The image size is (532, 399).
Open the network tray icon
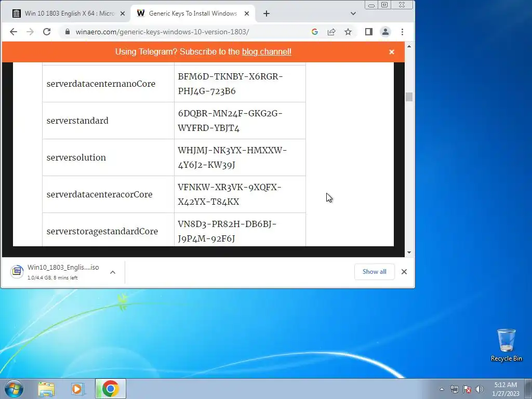click(454, 389)
